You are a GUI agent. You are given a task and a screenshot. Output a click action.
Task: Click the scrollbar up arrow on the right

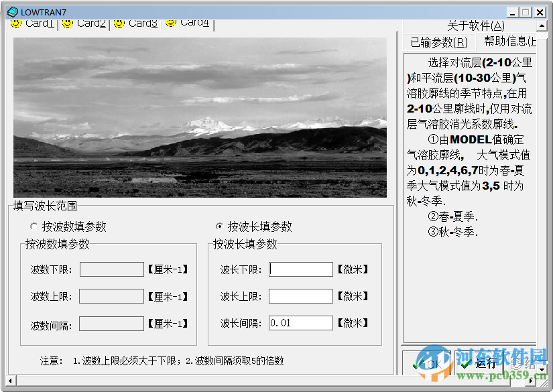[x=542, y=25]
